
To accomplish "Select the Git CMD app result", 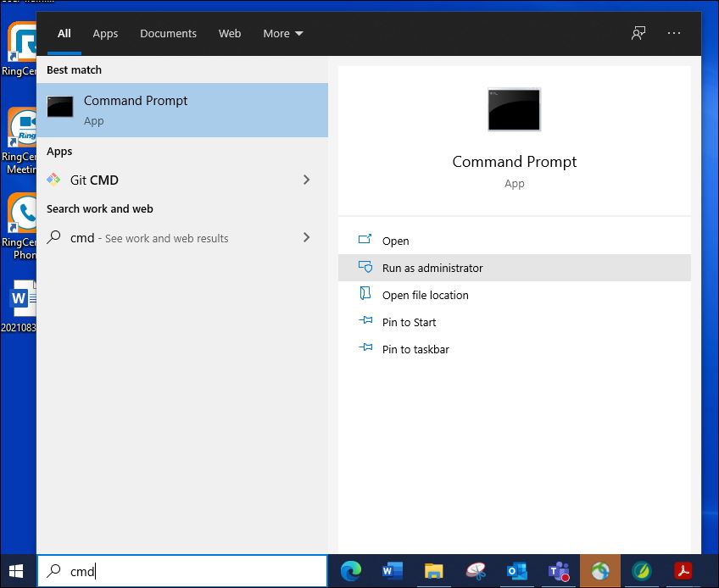I will 182,180.
